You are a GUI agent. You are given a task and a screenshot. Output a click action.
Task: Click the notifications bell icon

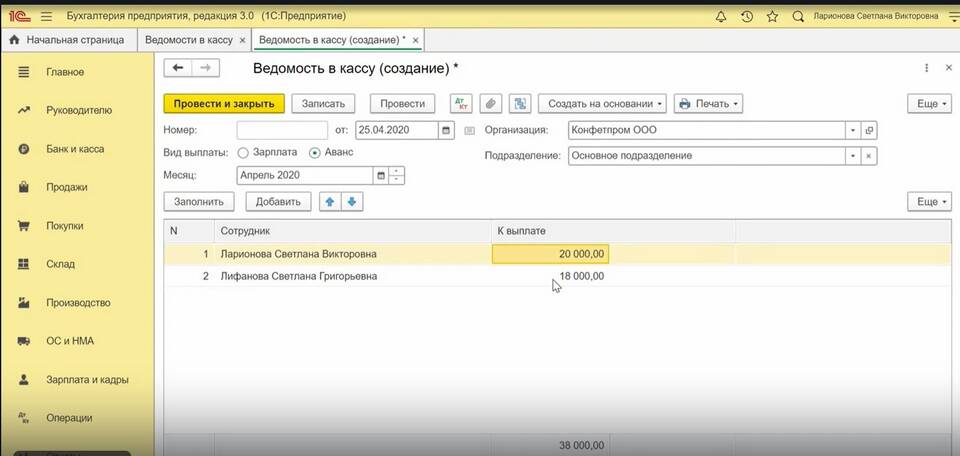tap(722, 17)
